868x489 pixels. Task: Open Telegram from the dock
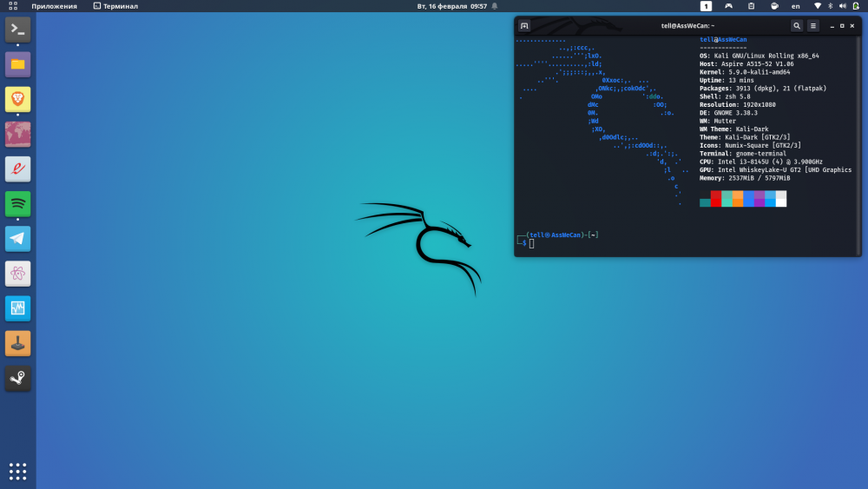point(17,239)
